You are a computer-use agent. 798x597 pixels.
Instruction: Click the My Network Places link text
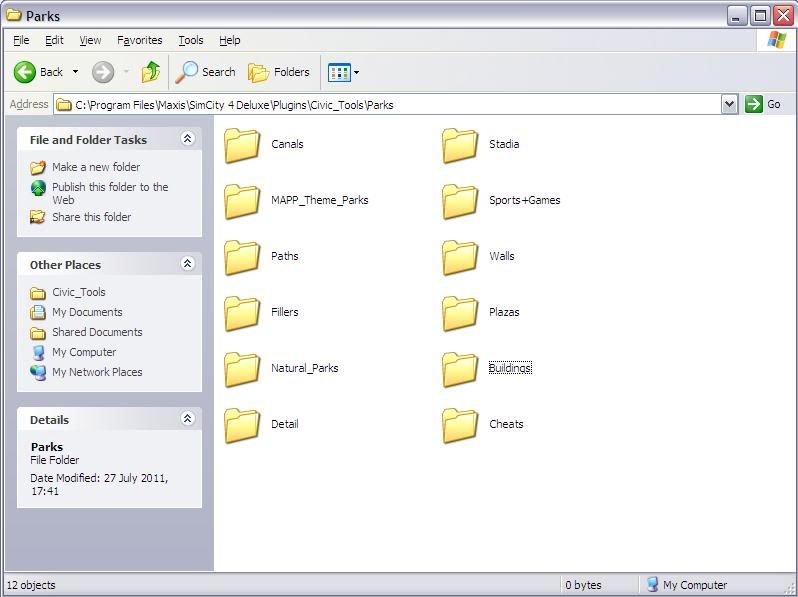pyautogui.click(x=97, y=372)
